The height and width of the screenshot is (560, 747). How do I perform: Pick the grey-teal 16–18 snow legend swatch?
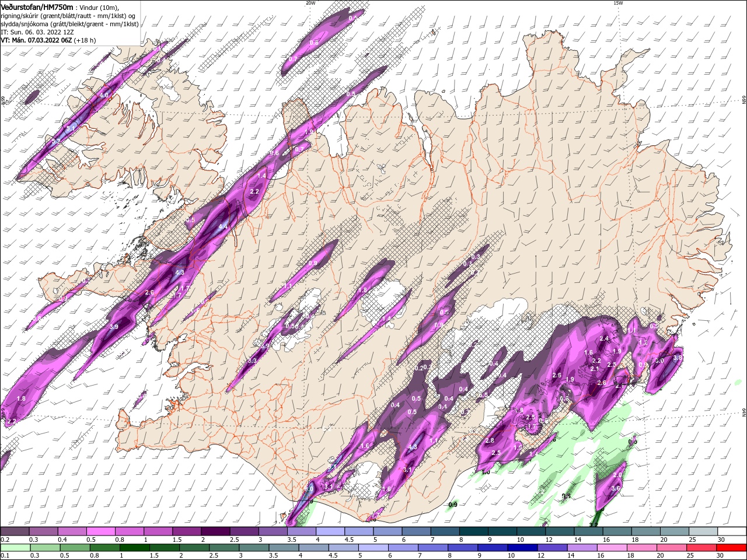pyautogui.click(x=617, y=531)
